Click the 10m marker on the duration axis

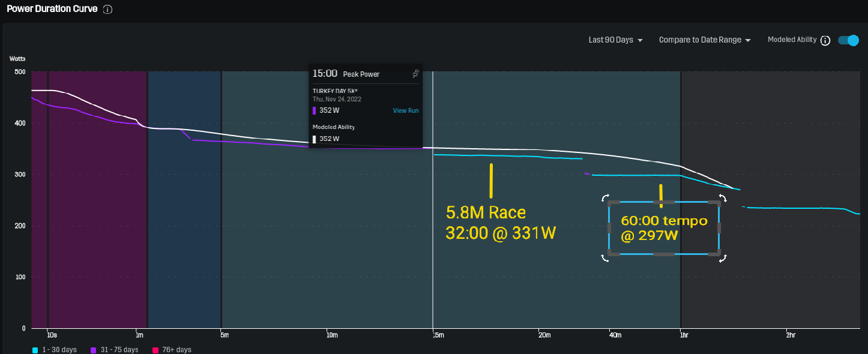[332, 335]
